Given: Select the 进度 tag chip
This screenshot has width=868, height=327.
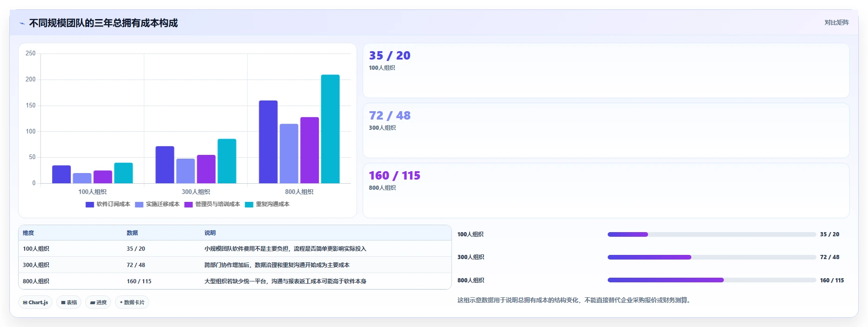Looking at the screenshot, I should coord(98,302).
